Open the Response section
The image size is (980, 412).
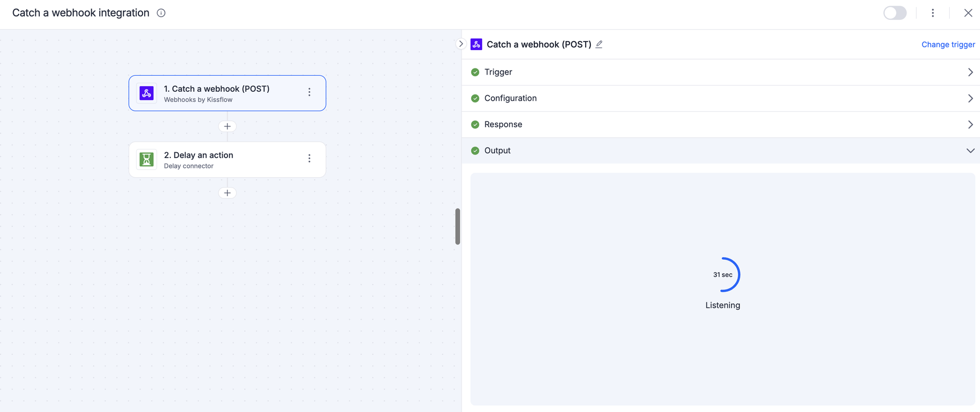(721, 125)
